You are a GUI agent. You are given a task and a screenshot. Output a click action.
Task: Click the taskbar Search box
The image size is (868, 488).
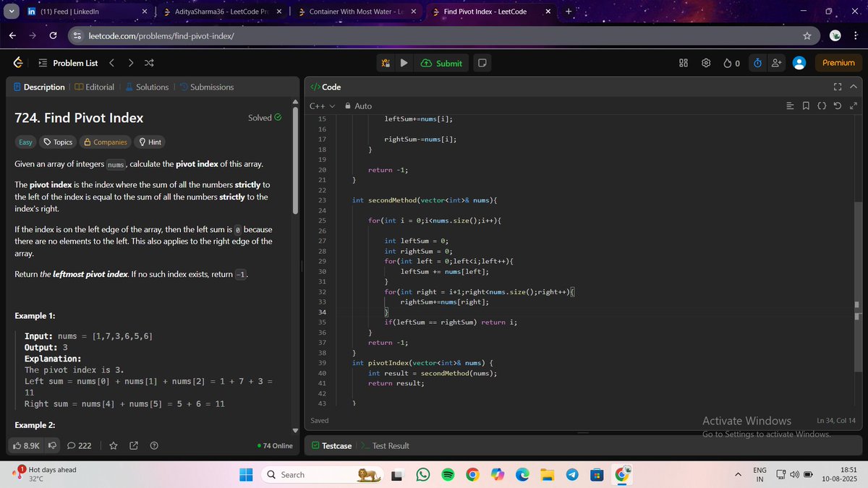(324, 474)
